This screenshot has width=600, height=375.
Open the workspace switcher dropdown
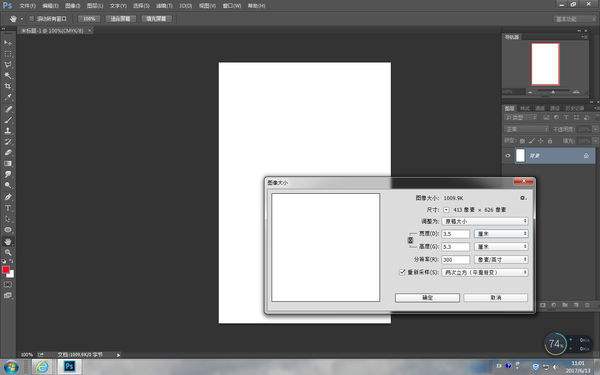pyautogui.click(x=575, y=19)
